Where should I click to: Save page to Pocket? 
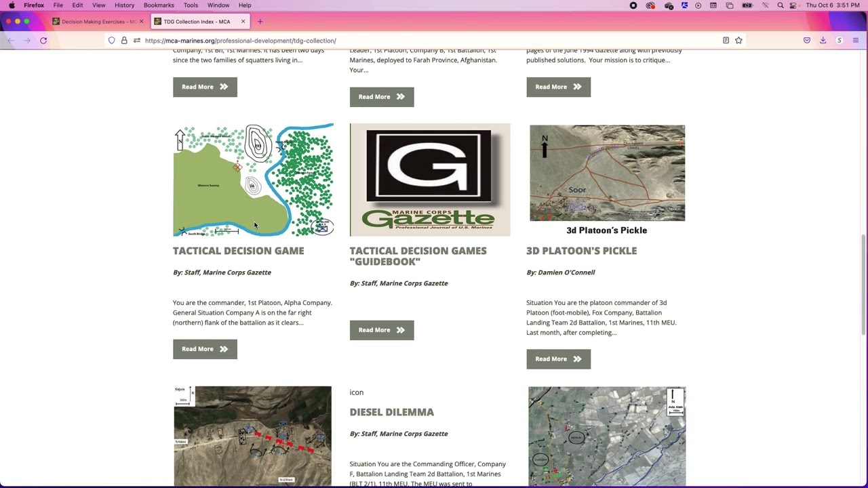click(x=807, y=41)
